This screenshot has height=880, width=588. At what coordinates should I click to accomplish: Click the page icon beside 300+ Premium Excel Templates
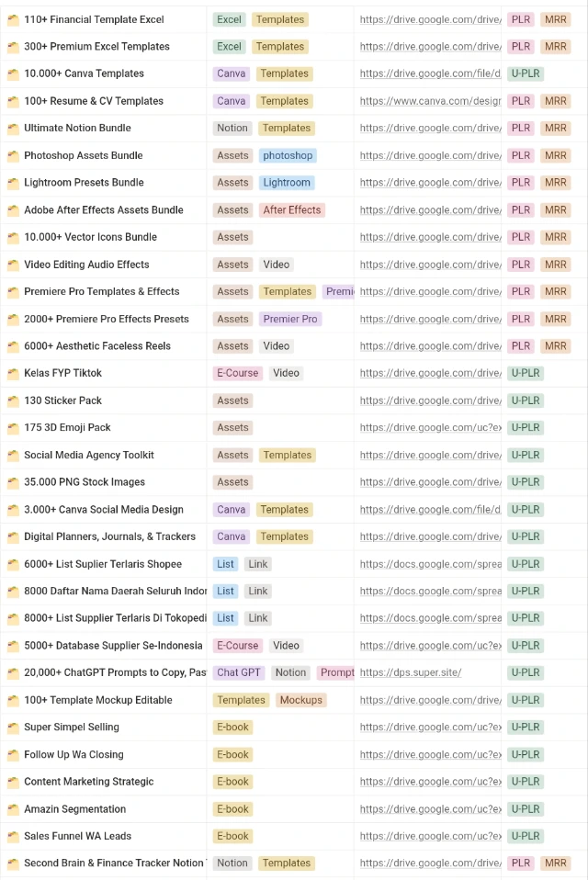13,47
